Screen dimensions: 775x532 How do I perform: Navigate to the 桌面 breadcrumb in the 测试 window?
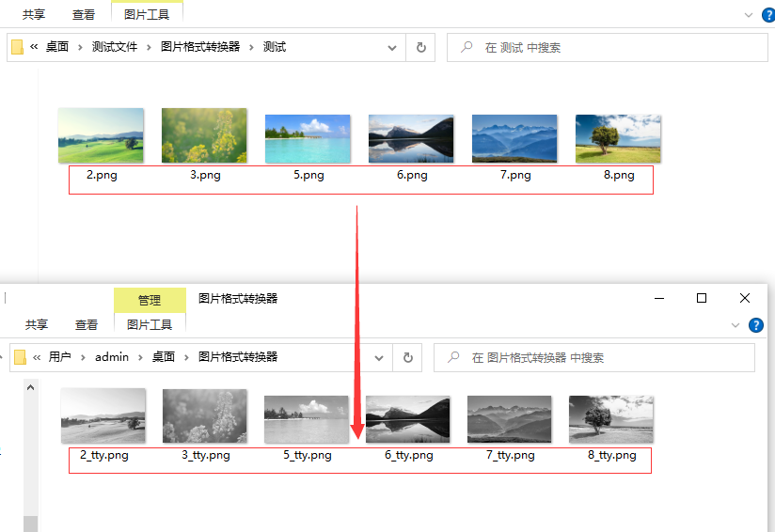57,47
